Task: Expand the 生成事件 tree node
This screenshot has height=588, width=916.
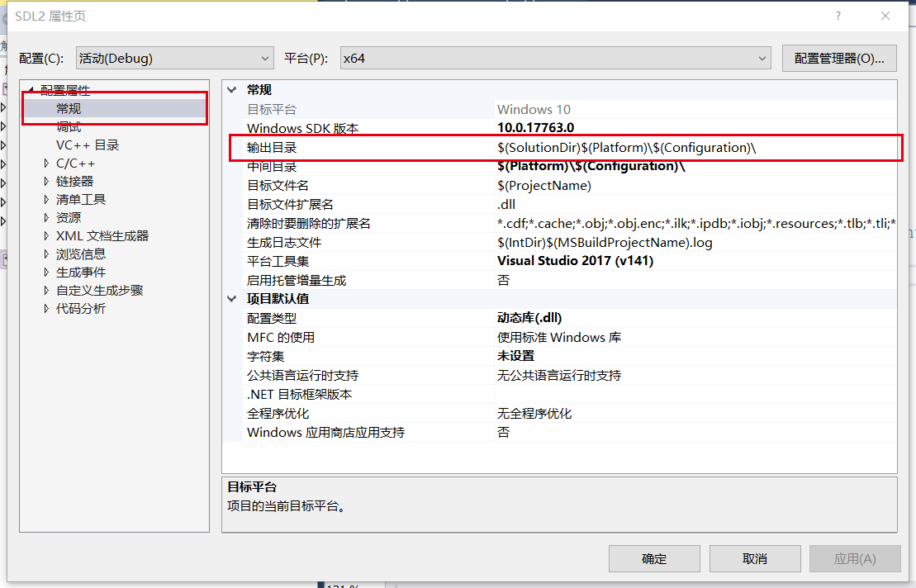Action: [46, 272]
